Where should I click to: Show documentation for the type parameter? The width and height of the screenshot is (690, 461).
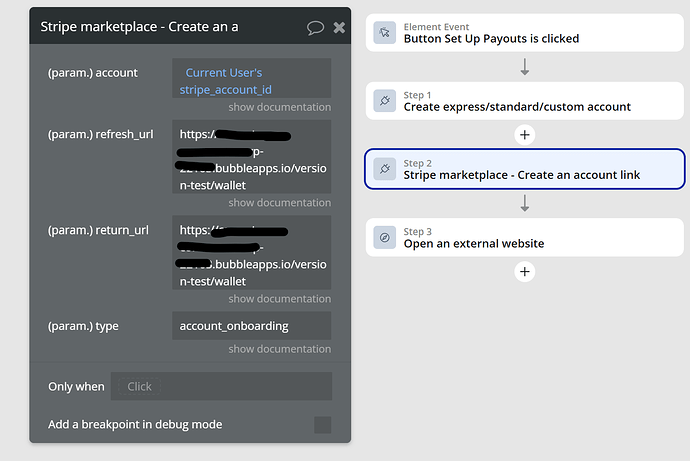click(279, 349)
